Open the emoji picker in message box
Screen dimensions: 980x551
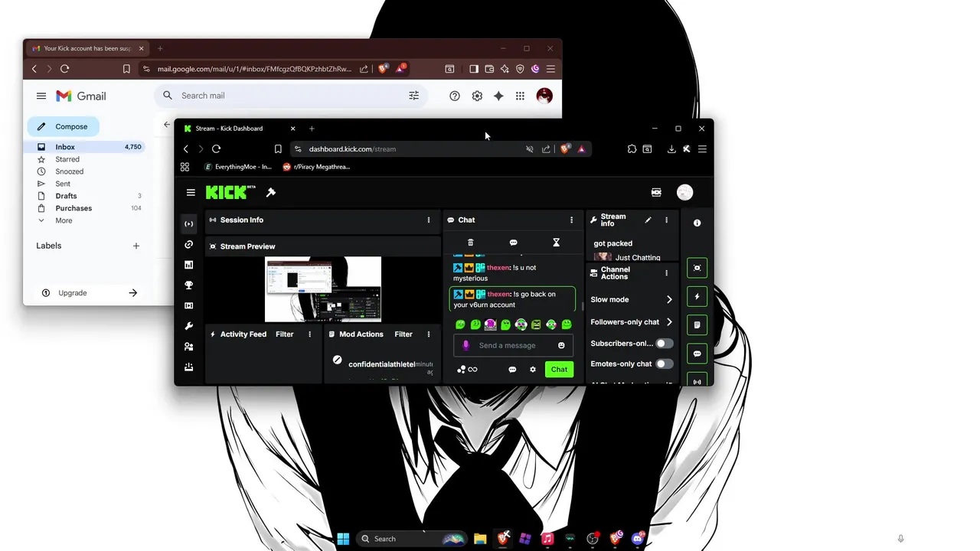[x=561, y=346]
